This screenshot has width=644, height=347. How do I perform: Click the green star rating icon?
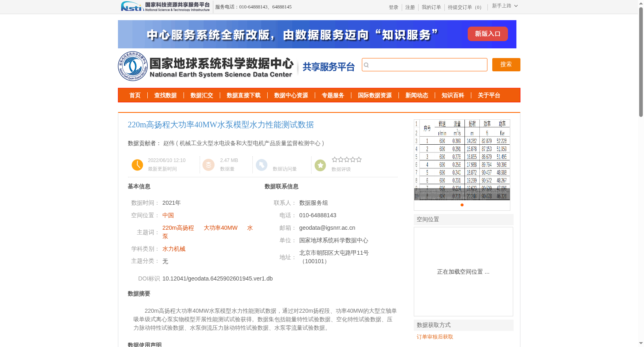[320, 165]
